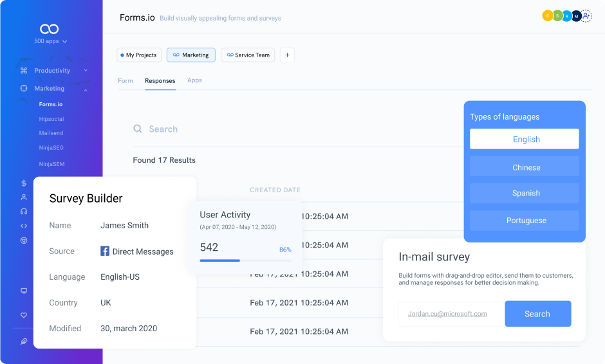Open the dollar sign sidebar icon

click(24, 183)
